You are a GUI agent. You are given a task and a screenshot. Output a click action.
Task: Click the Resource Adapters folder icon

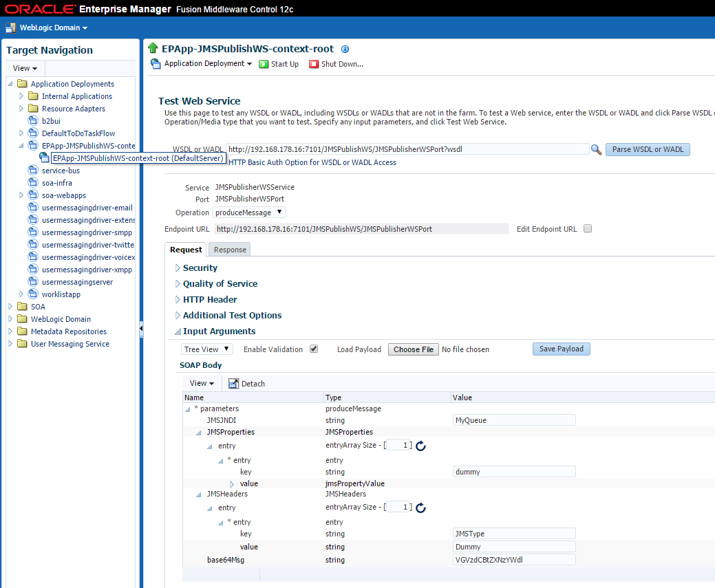pyautogui.click(x=33, y=109)
